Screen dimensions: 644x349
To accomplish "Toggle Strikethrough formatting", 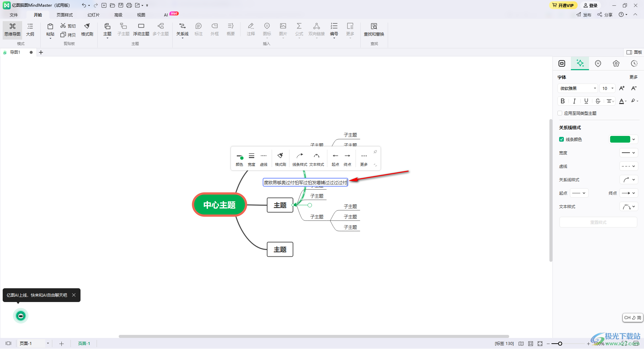I will [598, 101].
